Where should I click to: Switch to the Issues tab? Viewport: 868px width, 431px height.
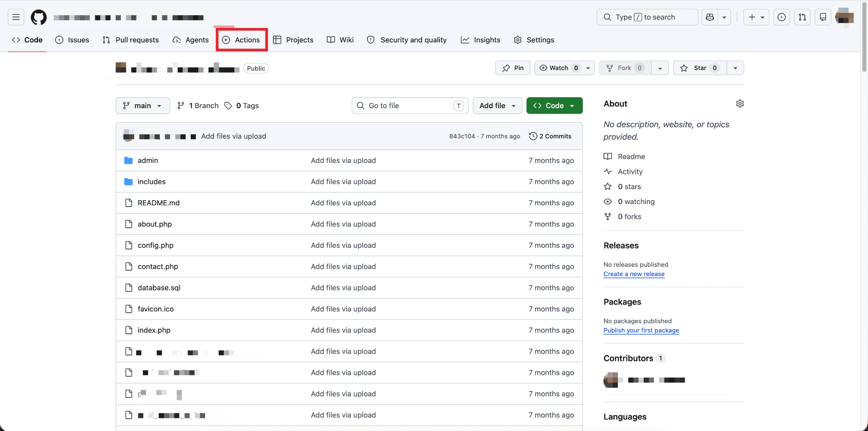[72, 40]
